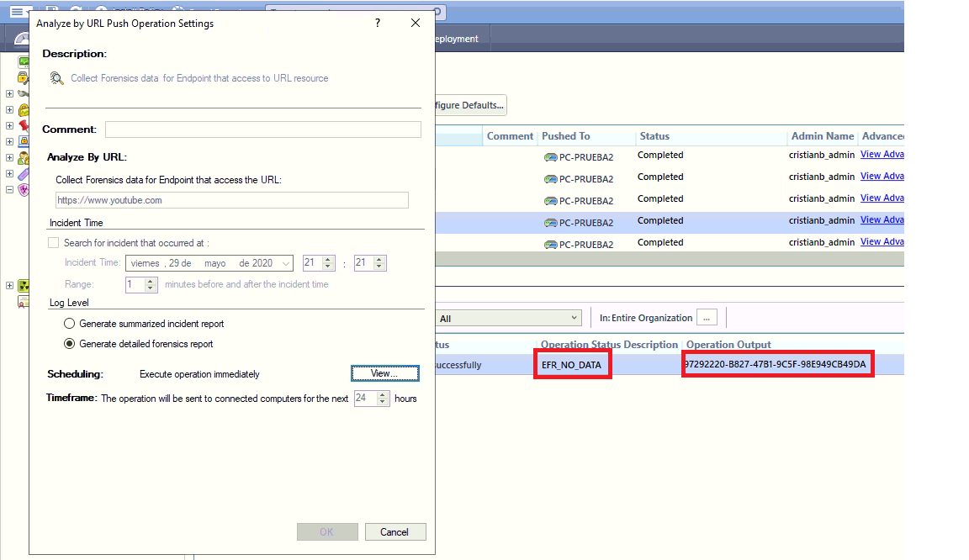Click the 97292220-B827 operation output value
This screenshot has width=969, height=560.
coord(775,364)
